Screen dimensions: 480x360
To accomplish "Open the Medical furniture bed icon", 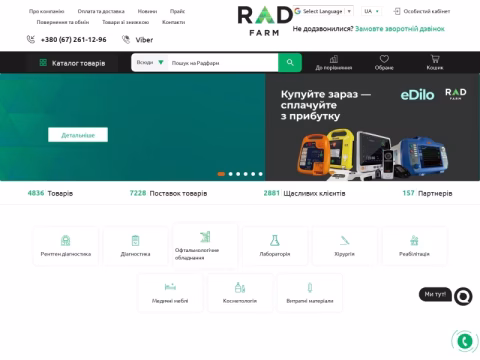I will click(170, 287).
